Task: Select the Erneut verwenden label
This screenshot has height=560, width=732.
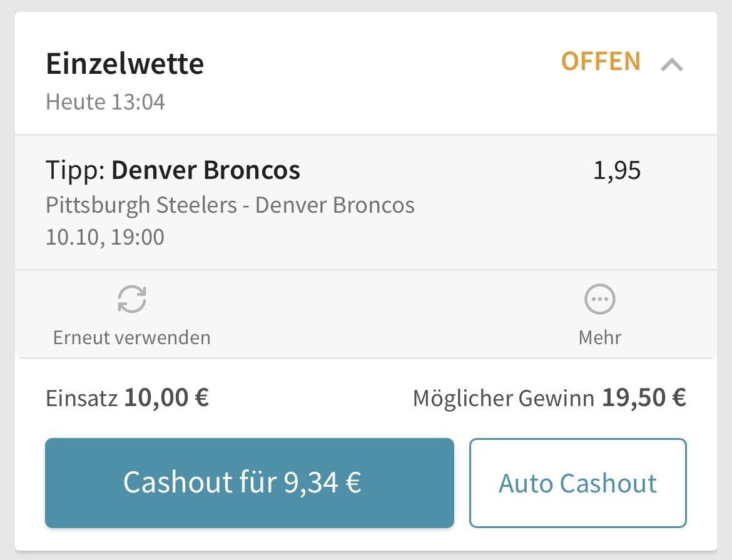Action: tap(131, 337)
